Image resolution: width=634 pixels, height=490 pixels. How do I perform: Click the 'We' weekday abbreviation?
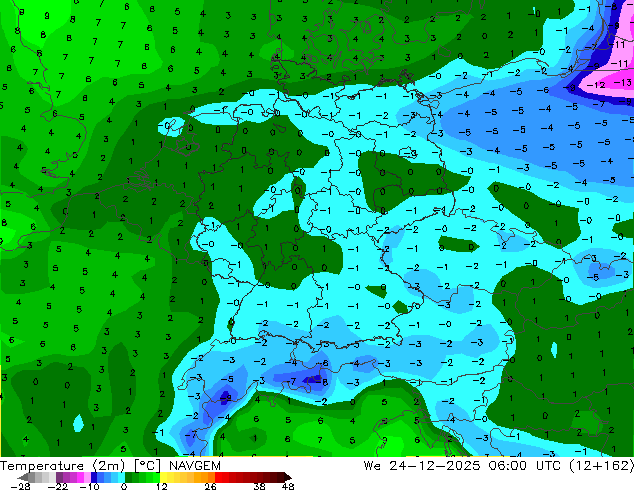click(x=372, y=466)
